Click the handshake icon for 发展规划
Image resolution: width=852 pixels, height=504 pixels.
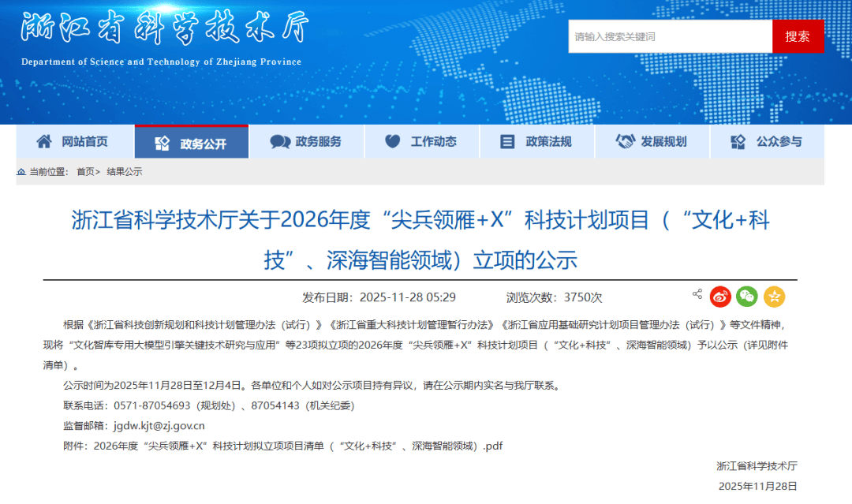point(625,142)
